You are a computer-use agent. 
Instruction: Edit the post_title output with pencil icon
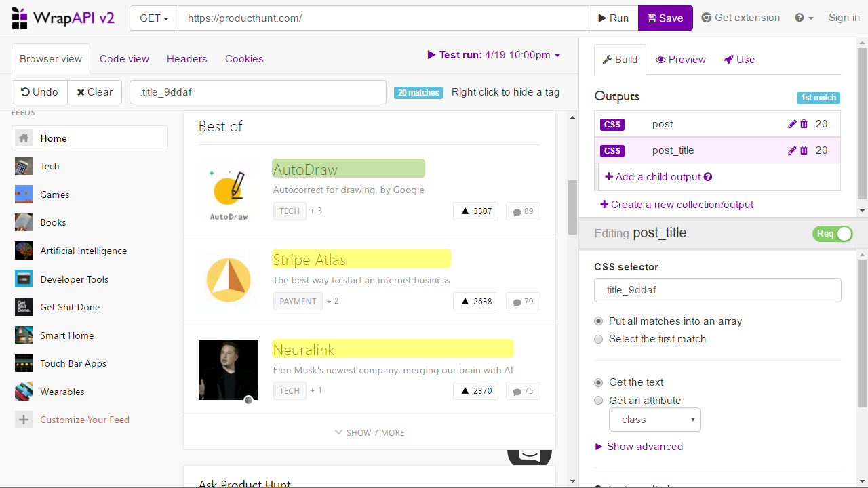(792, 150)
